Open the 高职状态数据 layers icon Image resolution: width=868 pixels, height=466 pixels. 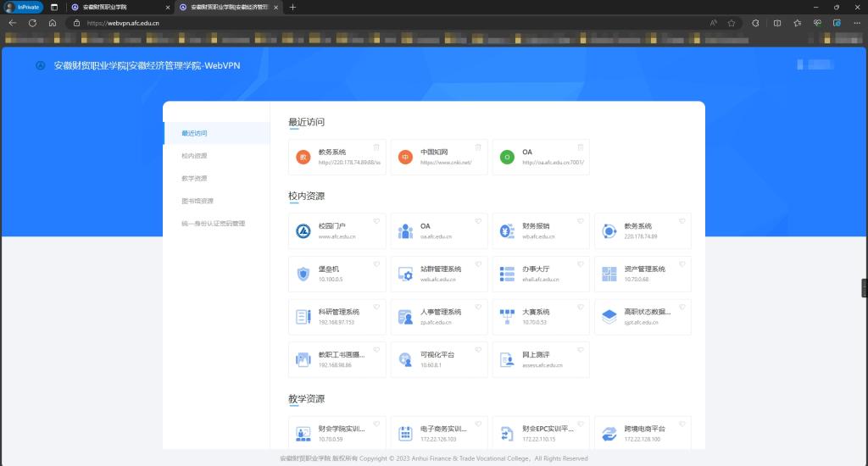pyautogui.click(x=609, y=317)
